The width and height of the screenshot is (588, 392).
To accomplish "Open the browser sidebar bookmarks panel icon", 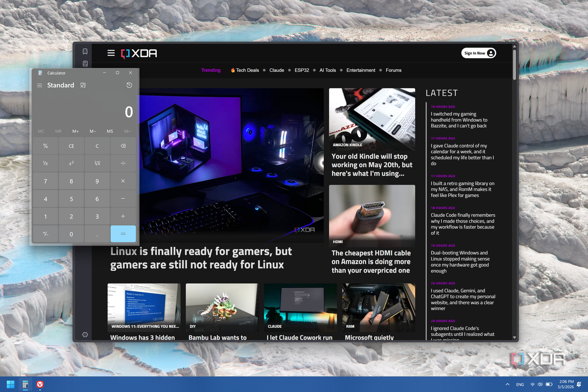I will 85,51.
